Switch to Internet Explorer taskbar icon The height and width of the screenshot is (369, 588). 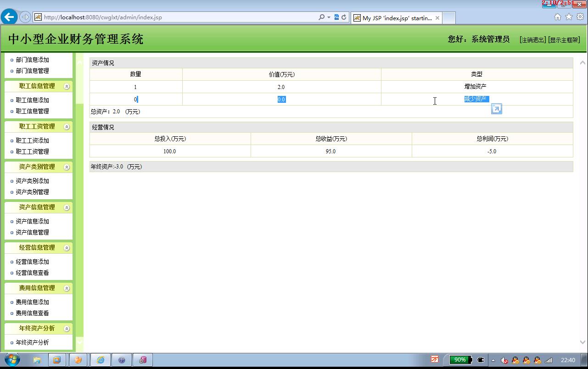tap(100, 360)
